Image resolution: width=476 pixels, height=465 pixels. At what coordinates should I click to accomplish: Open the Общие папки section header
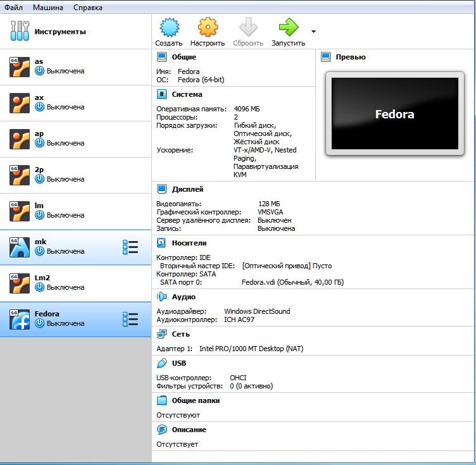(x=196, y=400)
